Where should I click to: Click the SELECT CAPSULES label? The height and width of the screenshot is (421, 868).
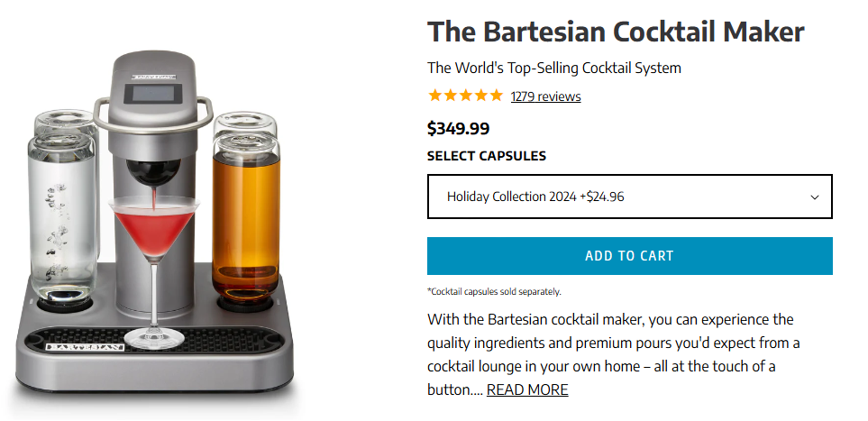tap(487, 156)
